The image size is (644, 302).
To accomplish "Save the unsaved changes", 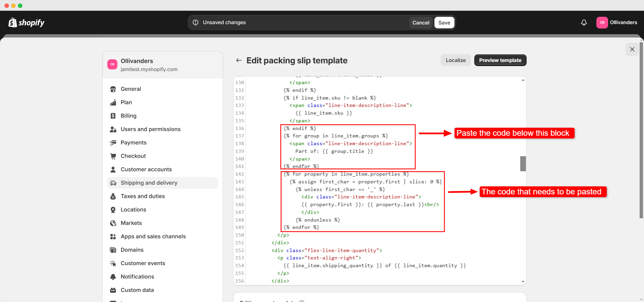I will pyautogui.click(x=444, y=22).
